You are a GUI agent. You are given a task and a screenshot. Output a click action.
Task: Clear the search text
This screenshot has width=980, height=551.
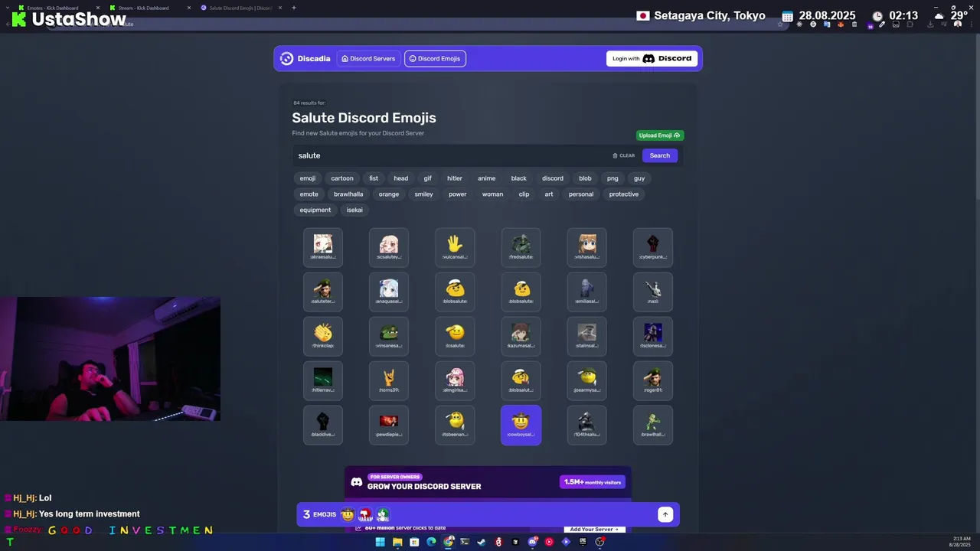[624, 155]
